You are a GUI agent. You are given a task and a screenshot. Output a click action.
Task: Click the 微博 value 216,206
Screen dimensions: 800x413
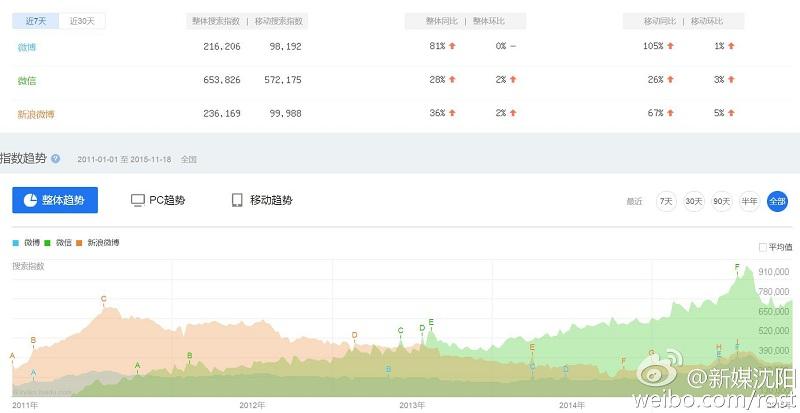coord(221,46)
